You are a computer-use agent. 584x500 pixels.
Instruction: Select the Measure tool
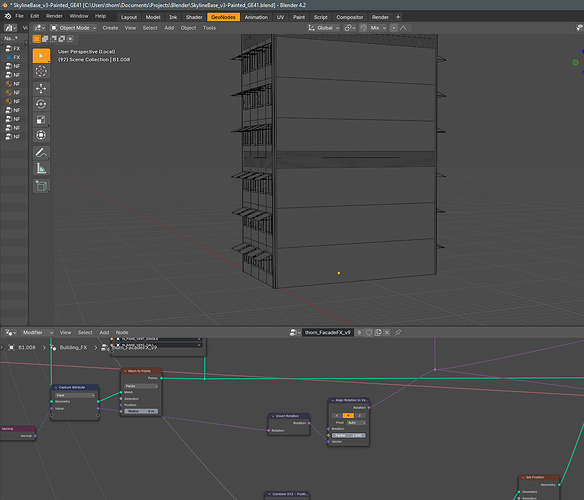point(41,168)
